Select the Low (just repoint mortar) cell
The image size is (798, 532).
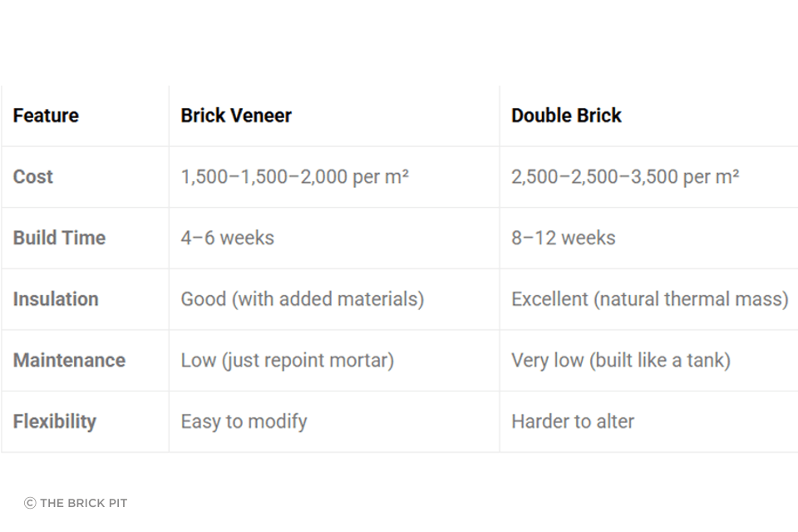click(287, 361)
